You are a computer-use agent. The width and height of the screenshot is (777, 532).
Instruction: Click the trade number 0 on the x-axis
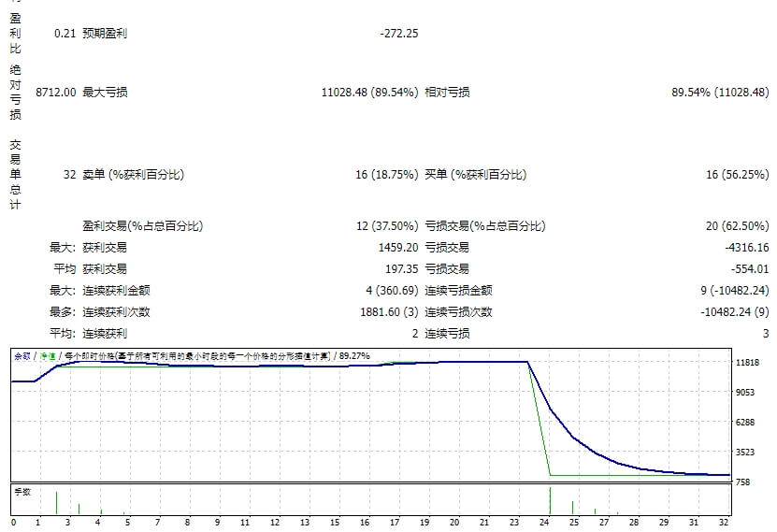coord(13,522)
